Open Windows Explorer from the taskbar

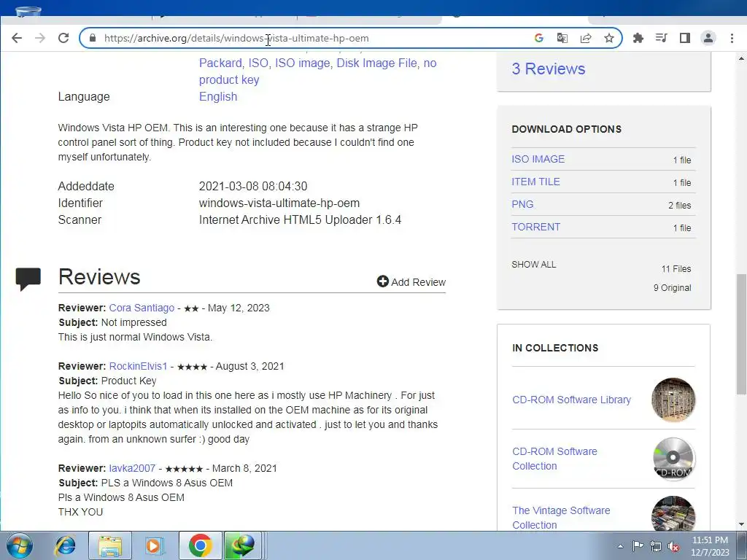pos(110,545)
